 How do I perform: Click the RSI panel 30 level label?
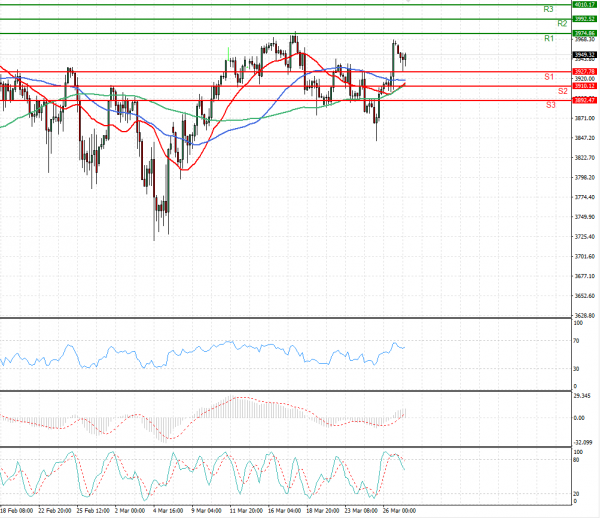(576, 369)
